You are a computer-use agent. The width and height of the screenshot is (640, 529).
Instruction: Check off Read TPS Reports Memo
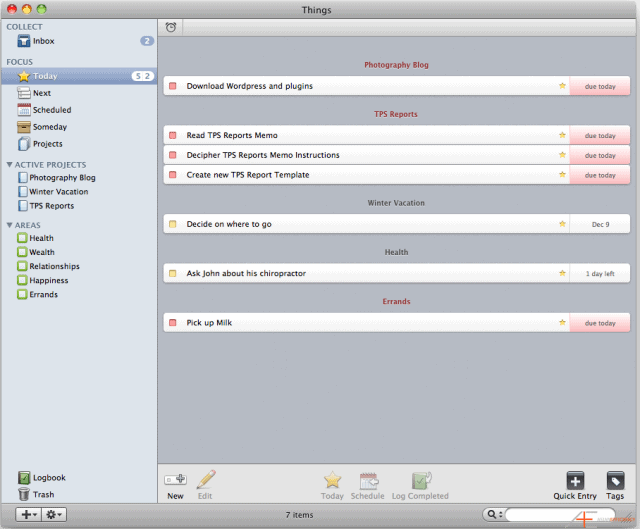coord(173,135)
